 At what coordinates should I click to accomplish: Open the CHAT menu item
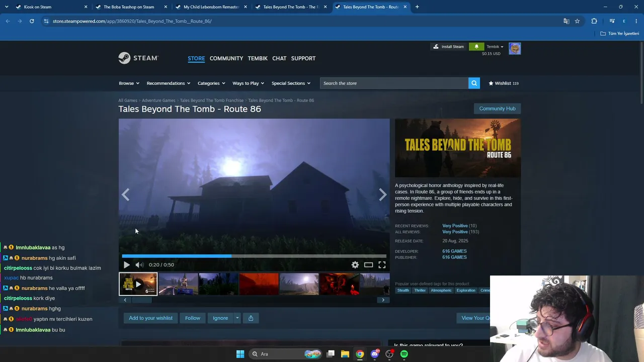pyautogui.click(x=279, y=58)
